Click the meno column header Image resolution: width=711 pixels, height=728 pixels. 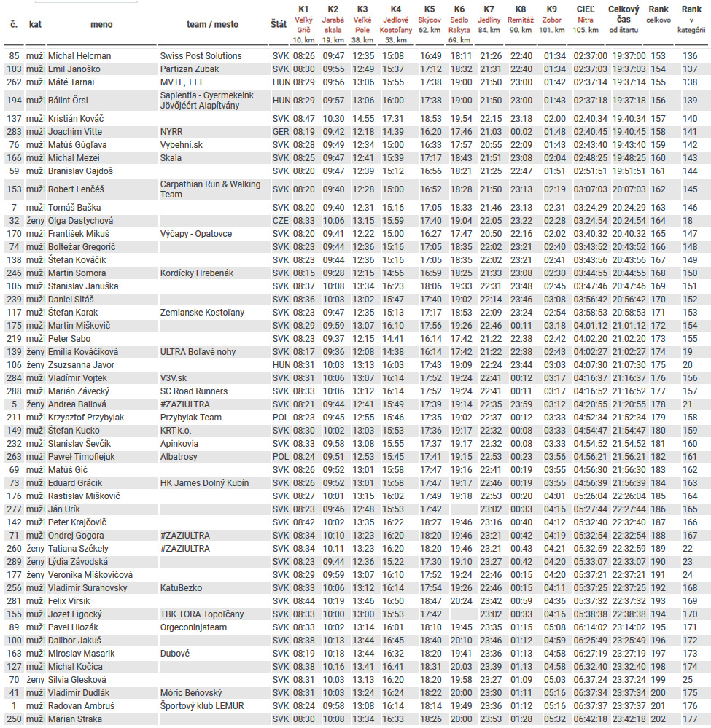101,24
